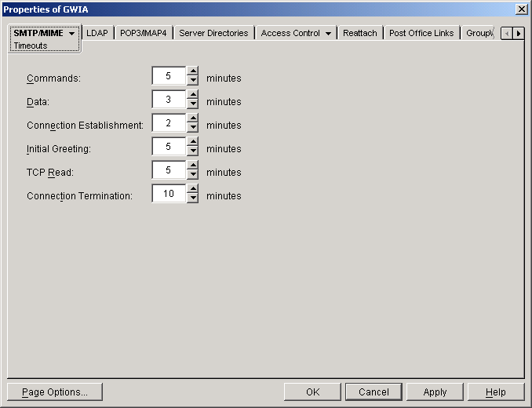532x408 pixels.
Task: Click the Cancel button
Action: click(x=373, y=392)
